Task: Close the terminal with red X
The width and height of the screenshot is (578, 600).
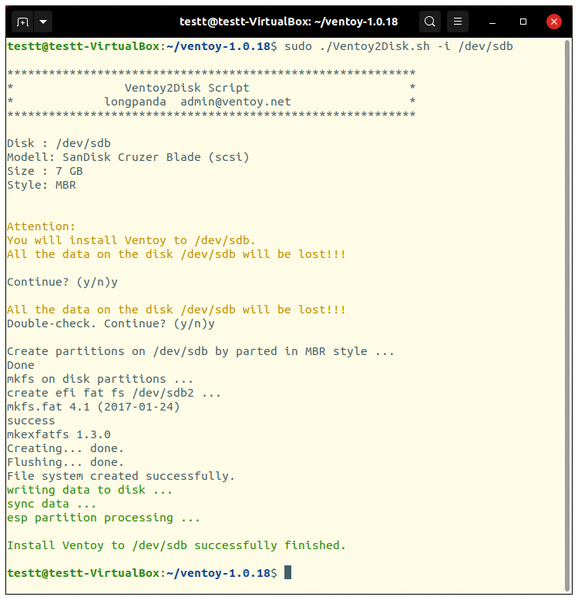Action: point(554,22)
